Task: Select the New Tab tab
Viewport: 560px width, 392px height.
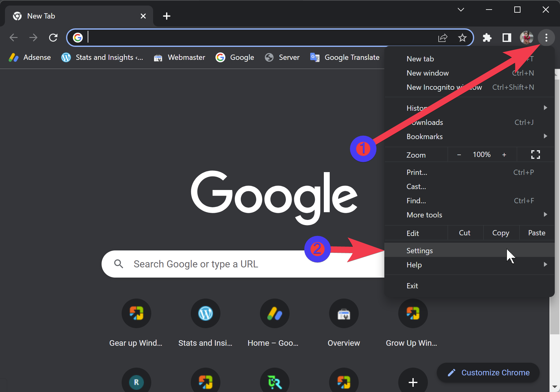Action: click(79, 16)
